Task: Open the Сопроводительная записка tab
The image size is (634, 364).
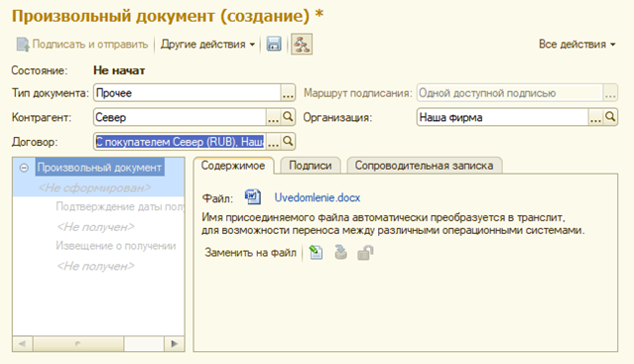Action: [x=424, y=166]
